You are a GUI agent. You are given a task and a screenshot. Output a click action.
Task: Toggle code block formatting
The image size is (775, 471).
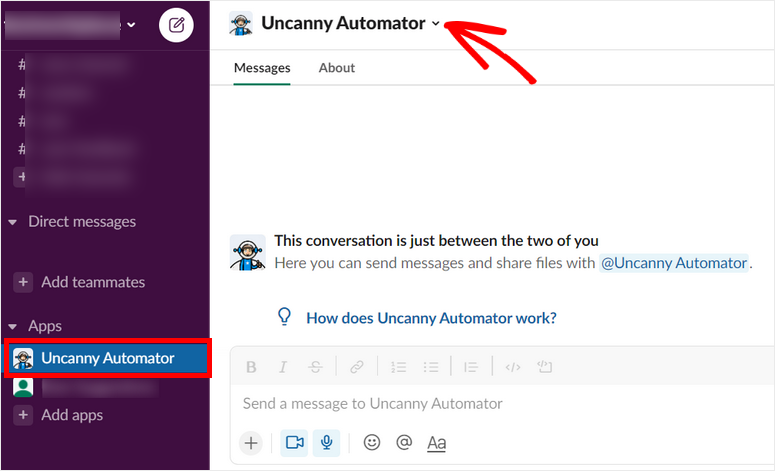coord(545,367)
